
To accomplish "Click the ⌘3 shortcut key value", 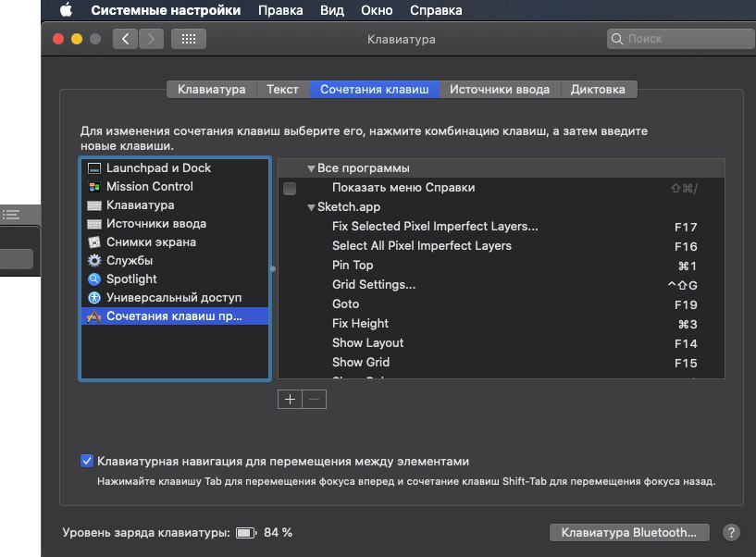I will (x=688, y=324).
